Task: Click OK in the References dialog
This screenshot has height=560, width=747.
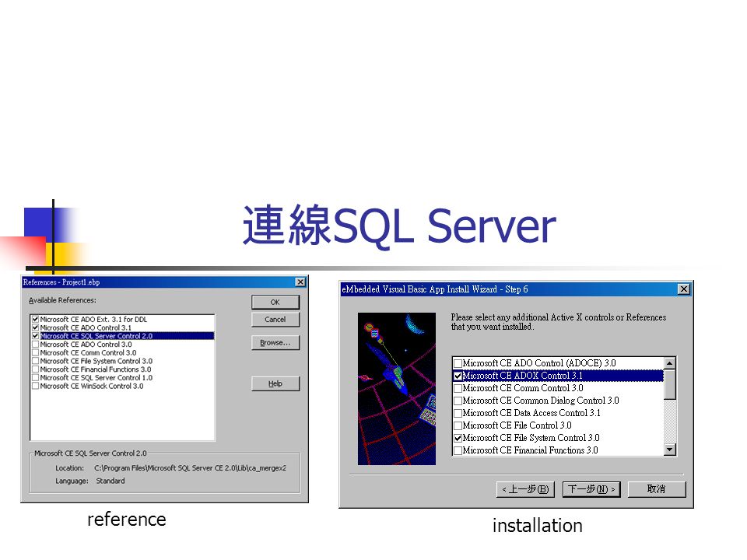Action: [x=275, y=303]
